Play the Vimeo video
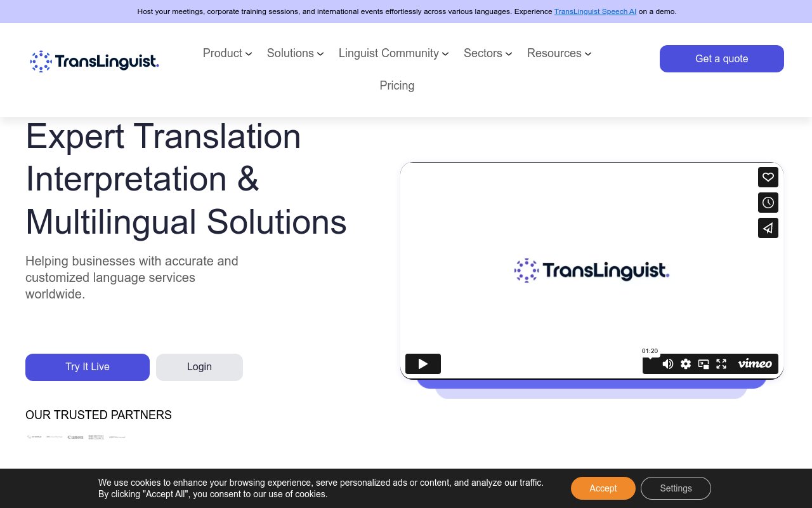 point(423,364)
